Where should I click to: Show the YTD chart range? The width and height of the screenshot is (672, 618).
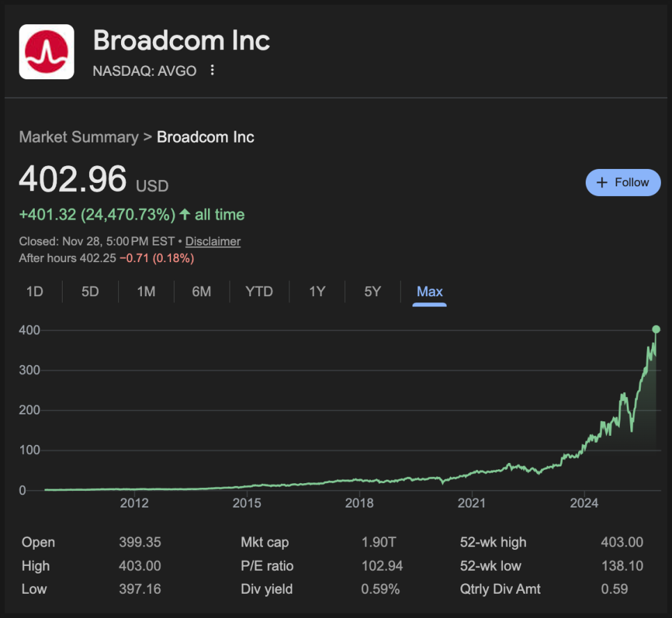pos(259,291)
